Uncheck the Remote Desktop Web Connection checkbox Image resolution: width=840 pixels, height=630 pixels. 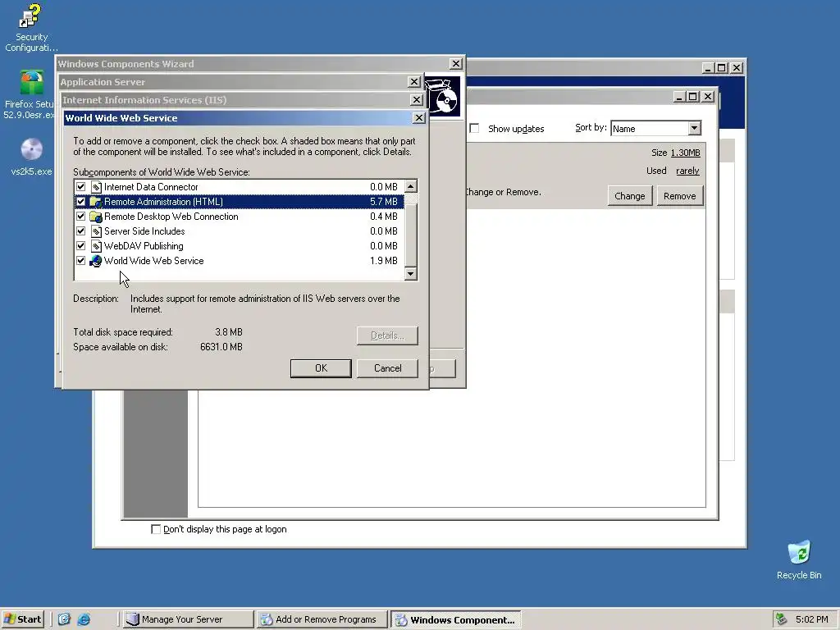(x=81, y=217)
